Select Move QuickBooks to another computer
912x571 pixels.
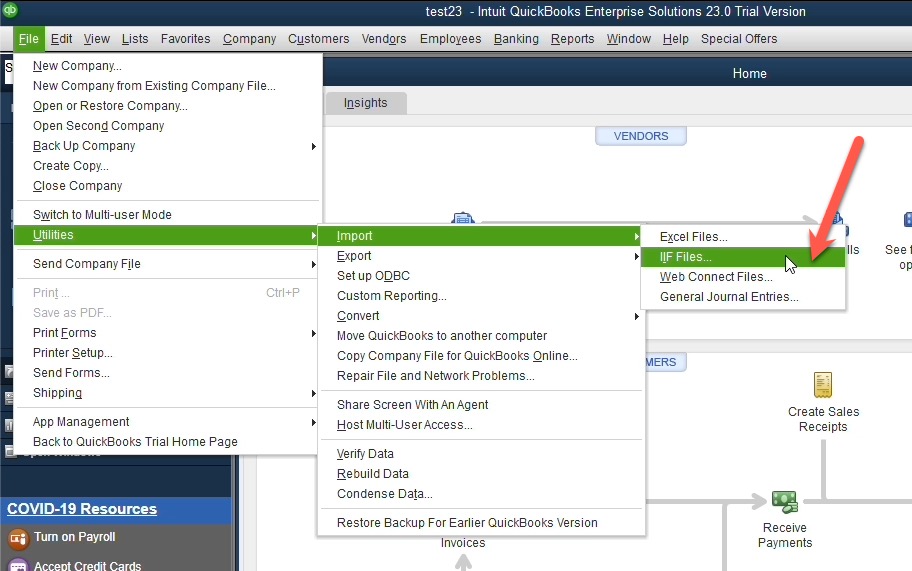pos(481,336)
